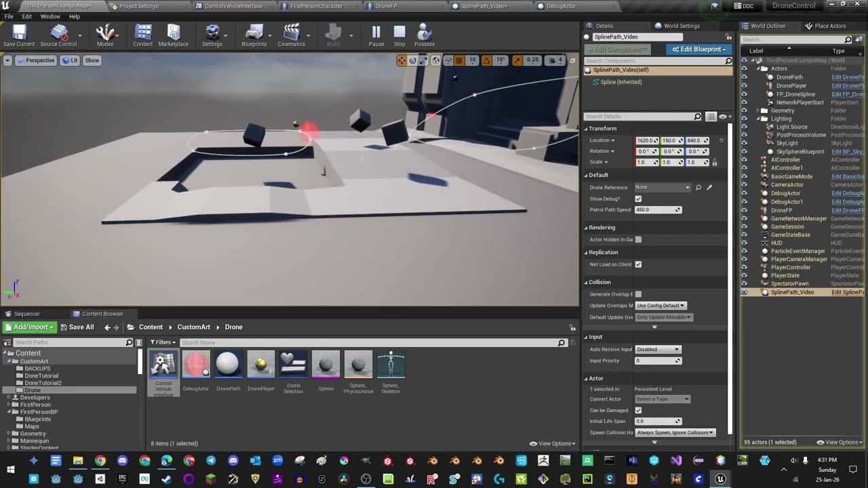Open Edit DebugActor link in outliner
Viewport: 868px width, 488px height.
click(x=848, y=193)
